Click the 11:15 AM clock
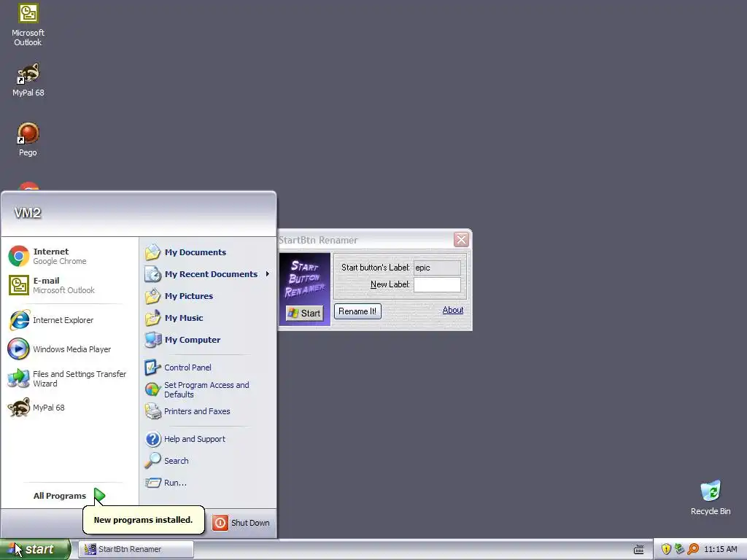Image resolution: width=747 pixels, height=560 pixels. [x=720, y=549]
